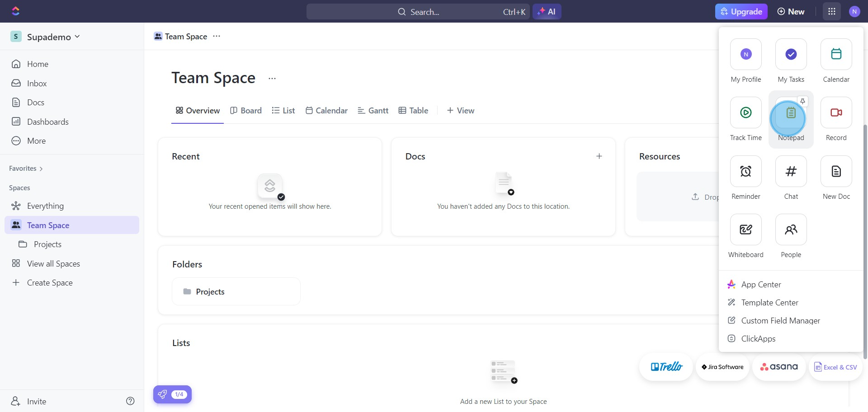Open the ellipsis menu beside the Team Space title
This screenshot has width=868, height=412.
click(x=272, y=79)
